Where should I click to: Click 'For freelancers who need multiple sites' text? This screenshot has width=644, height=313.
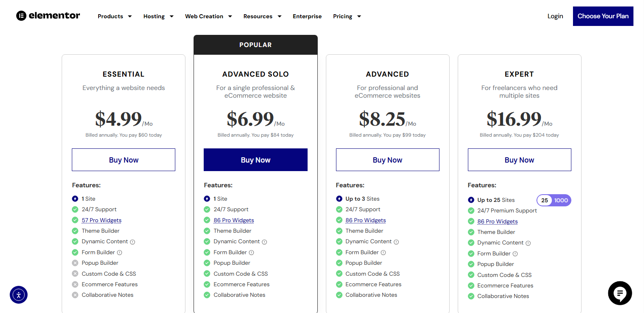tap(519, 92)
